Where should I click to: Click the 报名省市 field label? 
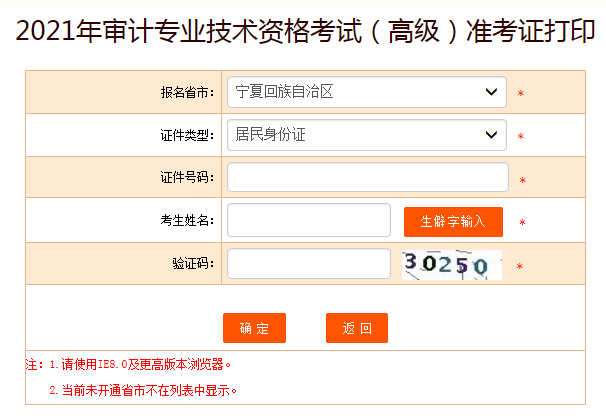click(187, 93)
